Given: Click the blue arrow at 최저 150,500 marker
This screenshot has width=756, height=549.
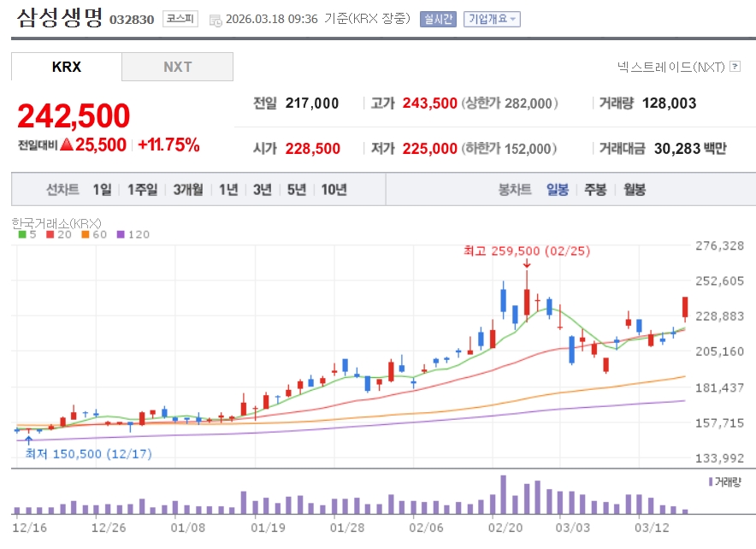Looking at the screenshot, I should pyautogui.click(x=29, y=440).
